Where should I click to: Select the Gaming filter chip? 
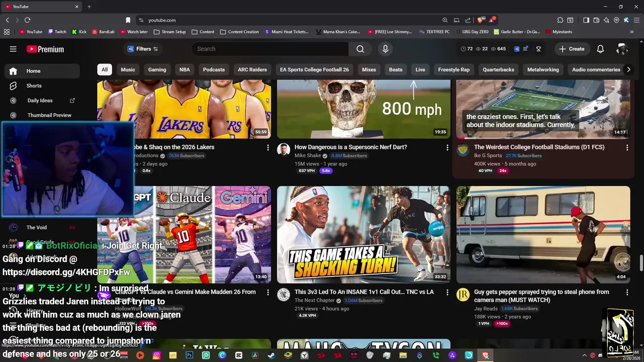[157, 69]
